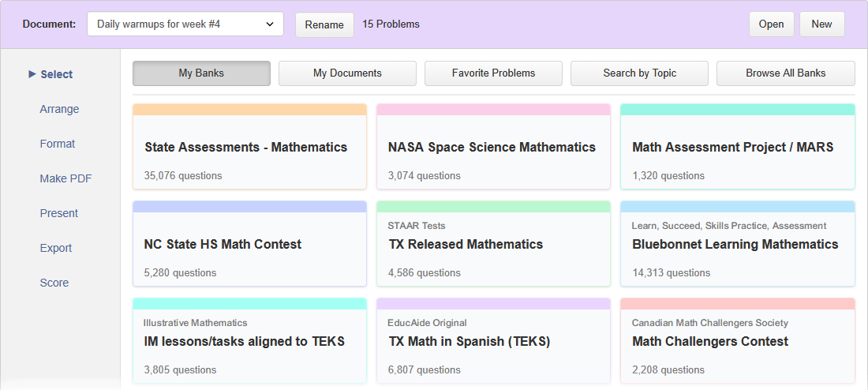Click the 3,805 questions text
Viewport: 868px width, 390px height.
180,369
